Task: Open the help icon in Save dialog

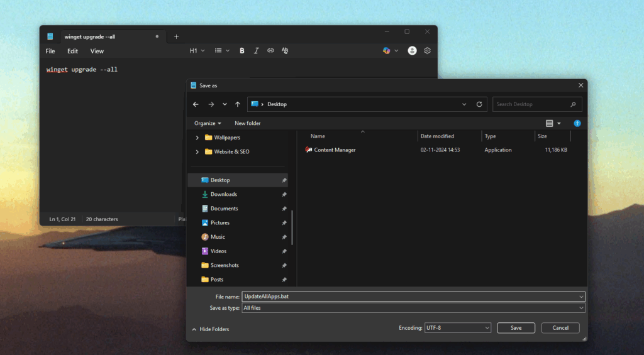Action: (x=577, y=123)
